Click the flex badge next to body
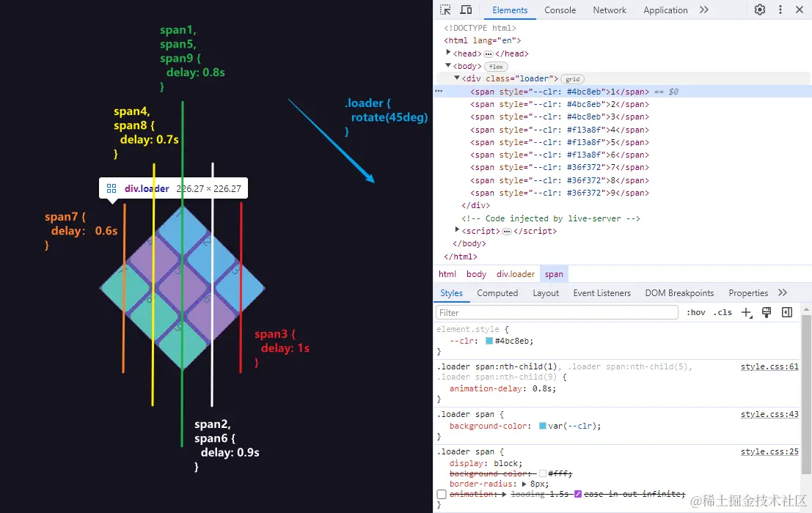Image resolution: width=812 pixels, height=513 pixels. click(496, 67)
